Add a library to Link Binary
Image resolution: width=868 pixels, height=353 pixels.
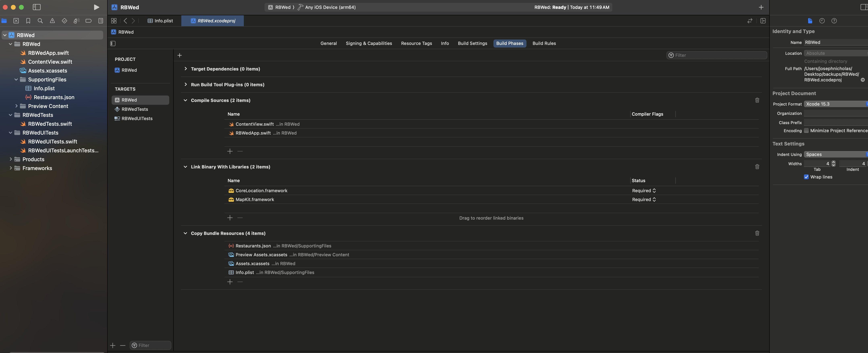point(230,218)
